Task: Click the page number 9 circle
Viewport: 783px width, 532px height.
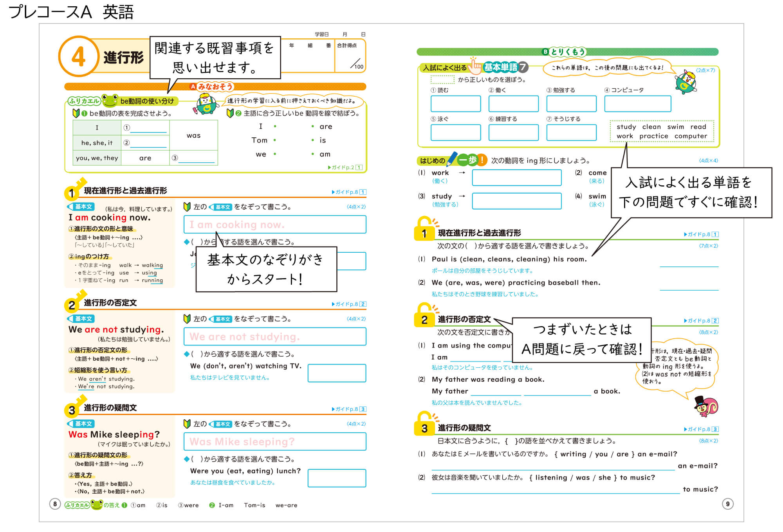Action: pos(728,504)
